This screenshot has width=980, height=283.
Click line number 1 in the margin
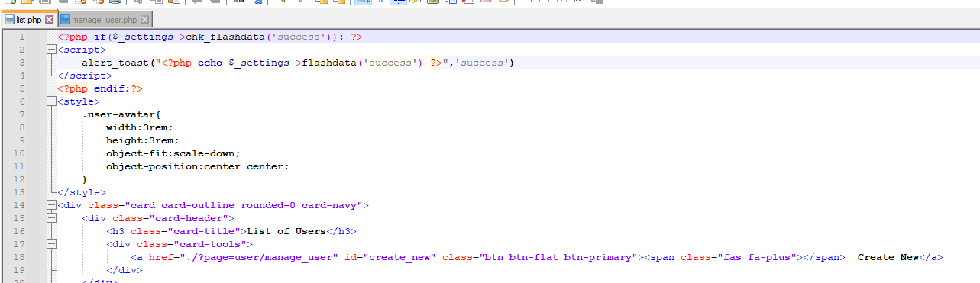point(21,37)
